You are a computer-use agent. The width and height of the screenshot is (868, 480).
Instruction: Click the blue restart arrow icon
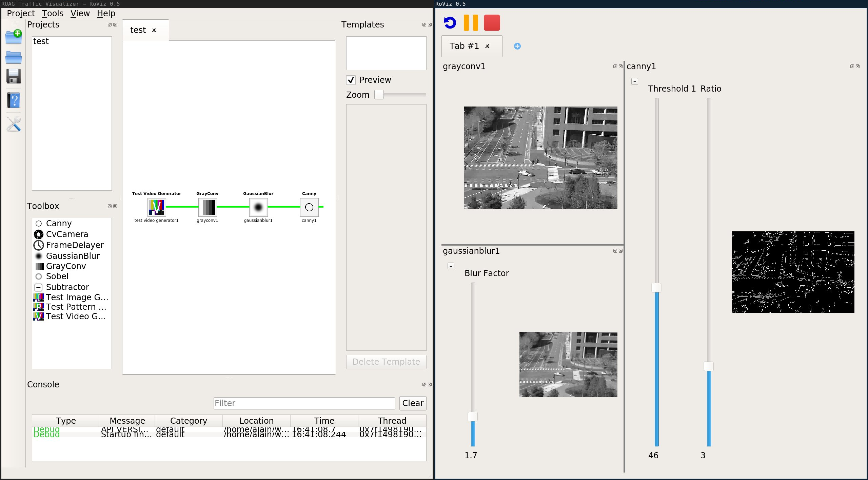click(450, 23)
